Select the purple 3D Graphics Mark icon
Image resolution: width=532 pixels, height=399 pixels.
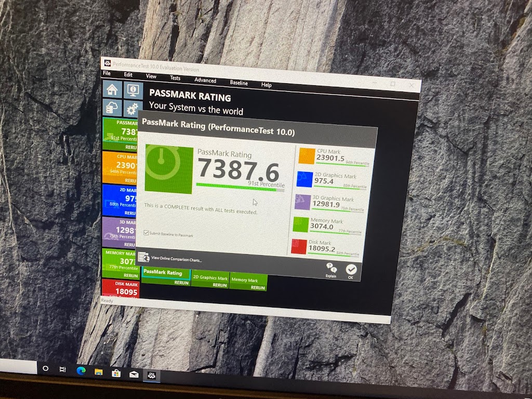[303, 202]
